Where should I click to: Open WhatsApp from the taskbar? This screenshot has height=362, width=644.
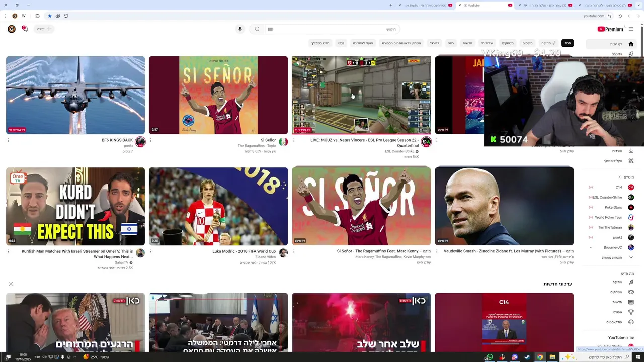point(489,357)
